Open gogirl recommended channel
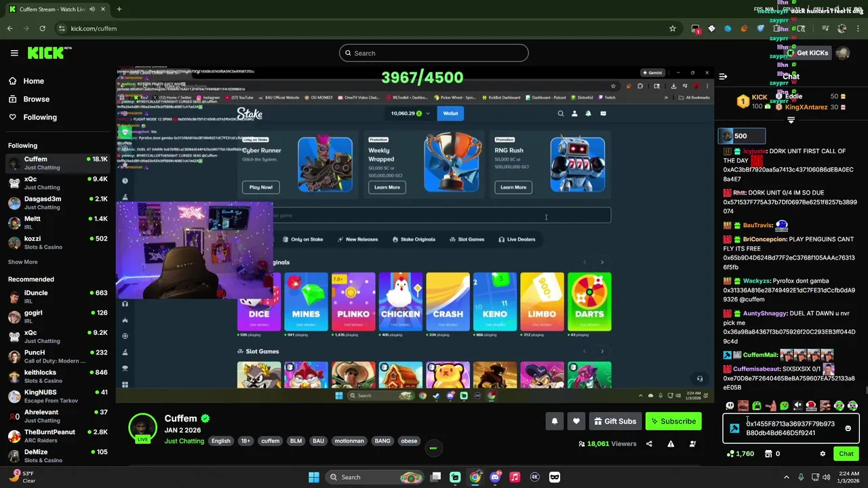 (x=58, y=317)
